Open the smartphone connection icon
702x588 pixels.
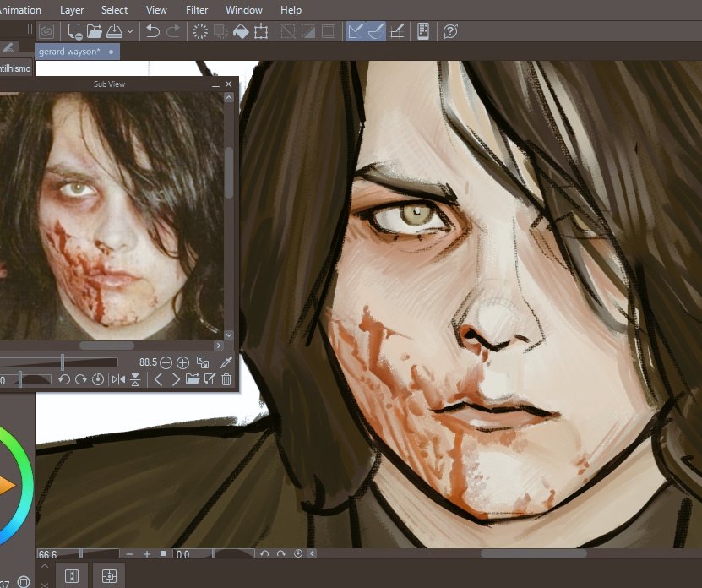423,31
